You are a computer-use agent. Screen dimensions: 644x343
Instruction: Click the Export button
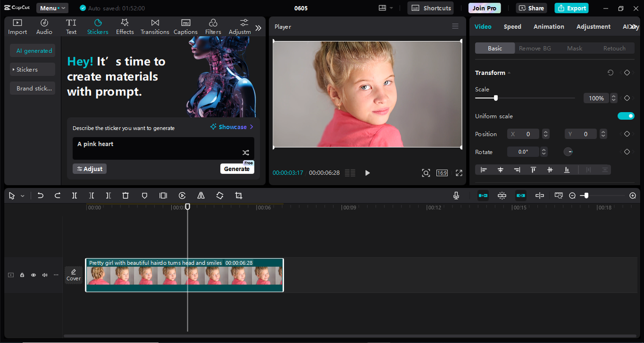pyautogui.click(x=572, y=8)
